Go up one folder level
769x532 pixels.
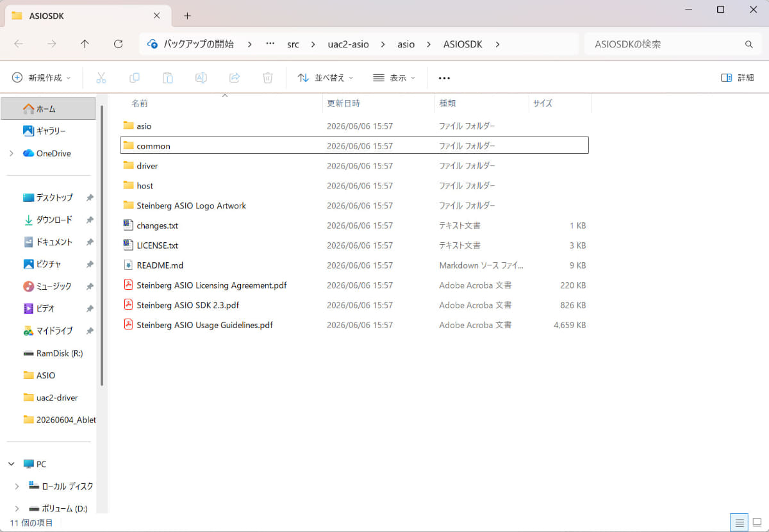coord(85,44)
